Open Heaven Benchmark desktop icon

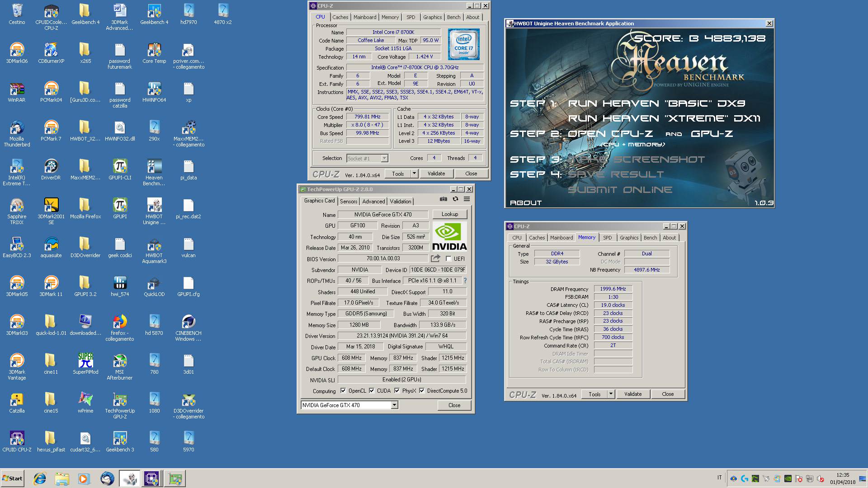(x=154, y=173)
